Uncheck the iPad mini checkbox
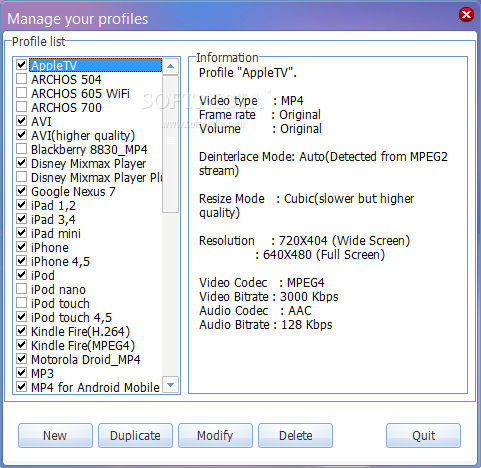481x468 pixels. [22, 233]
